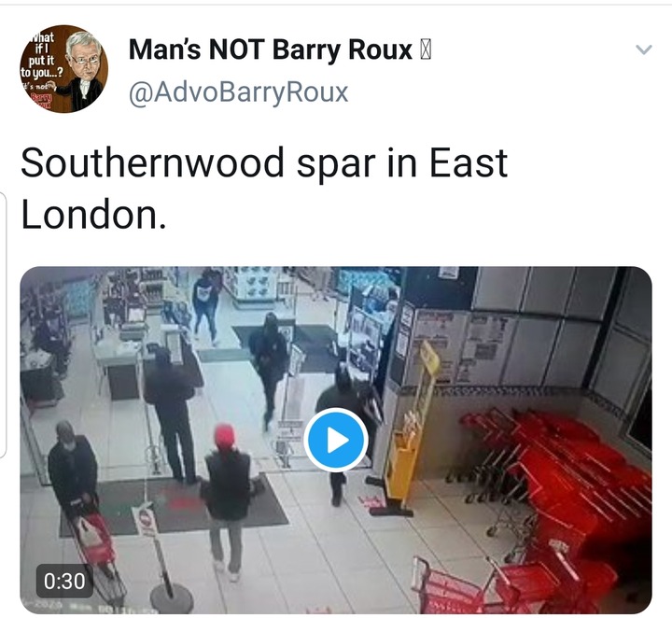Select the emoji glyph after Roux name
This screenshot has width=672, height=618.
[425, 50]
